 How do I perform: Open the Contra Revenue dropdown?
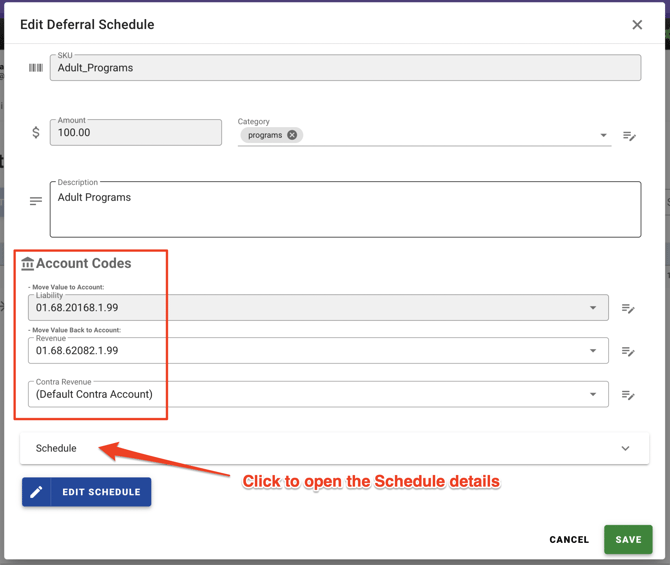pos(593,394)
